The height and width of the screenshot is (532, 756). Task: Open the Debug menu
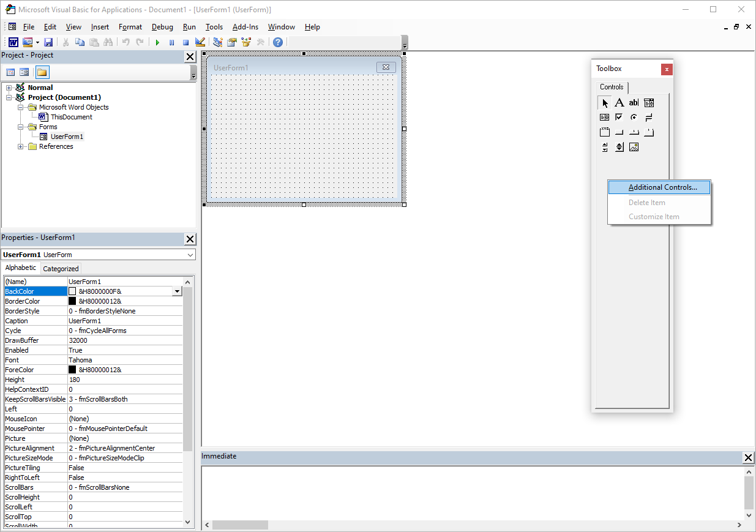click(162, 27)
